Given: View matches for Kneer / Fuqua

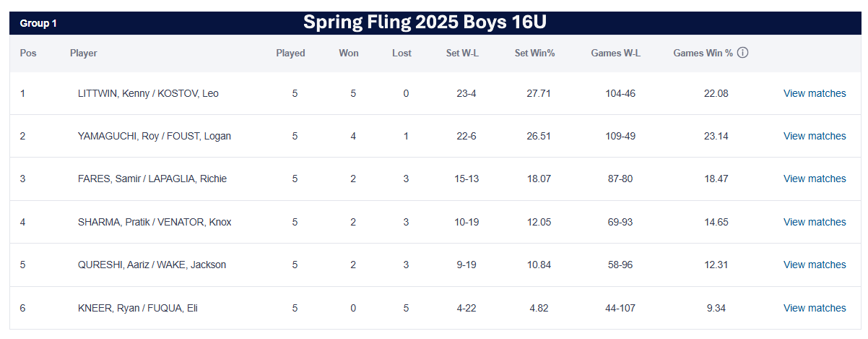Looking at the screenshot, I should (x=815, y=308).
